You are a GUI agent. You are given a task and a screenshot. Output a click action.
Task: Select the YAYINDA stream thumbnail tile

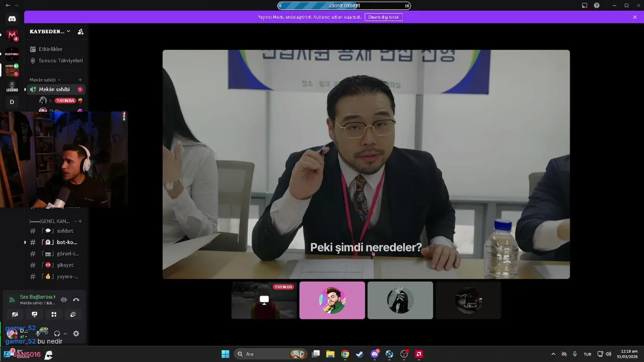coord(264,300)
